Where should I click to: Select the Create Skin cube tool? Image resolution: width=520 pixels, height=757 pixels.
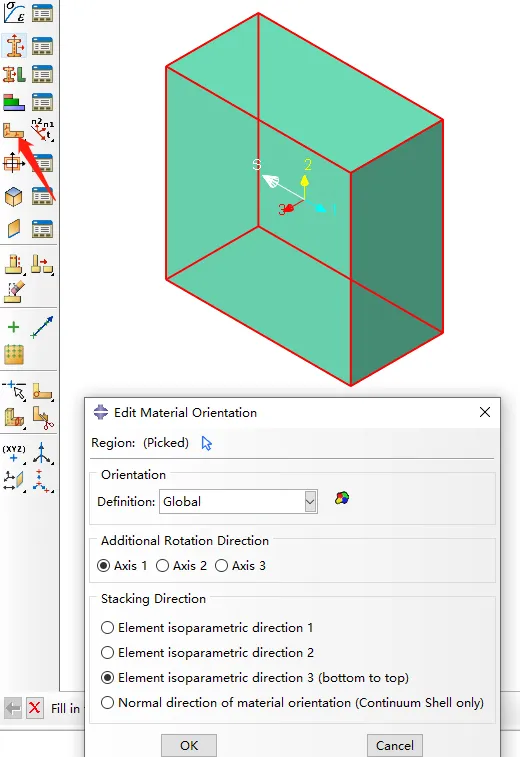tap(14, 197)
